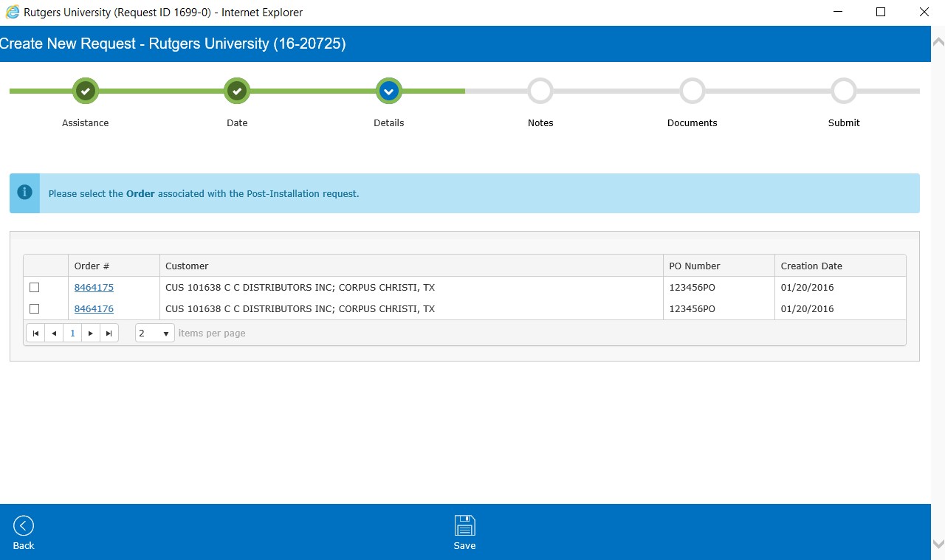The width and height of the screenshot is (945, 560).
Task: Sort by PO Number column header
Action: tap(719, 266)
